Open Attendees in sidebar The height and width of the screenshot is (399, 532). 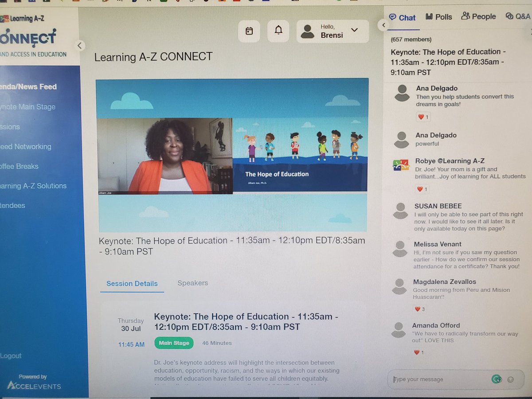tap(12, 205)
